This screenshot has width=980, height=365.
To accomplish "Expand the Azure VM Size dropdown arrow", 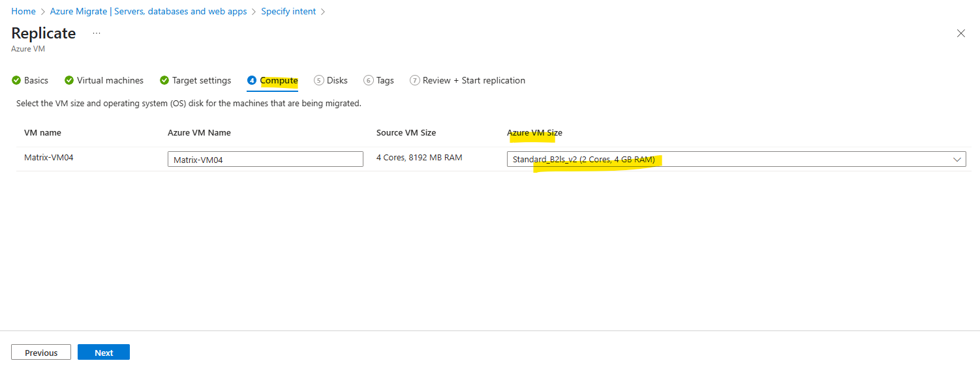I will (x=957, y=159).
